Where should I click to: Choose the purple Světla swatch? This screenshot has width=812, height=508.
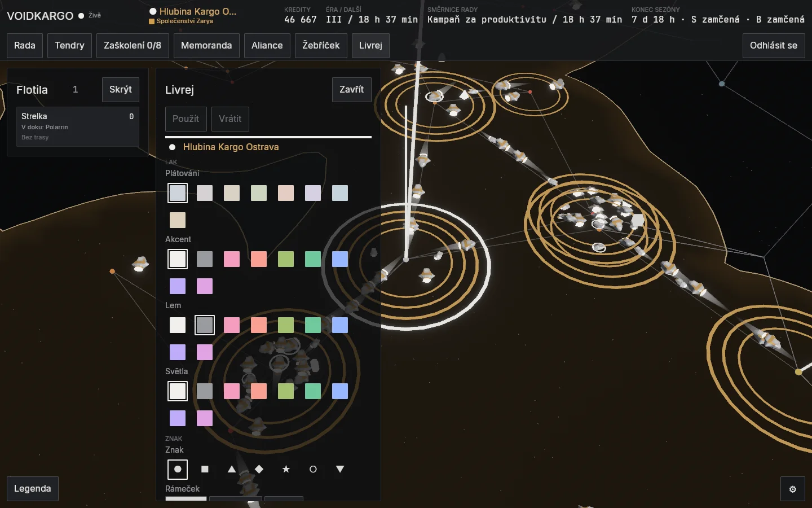tap(178, 418)
